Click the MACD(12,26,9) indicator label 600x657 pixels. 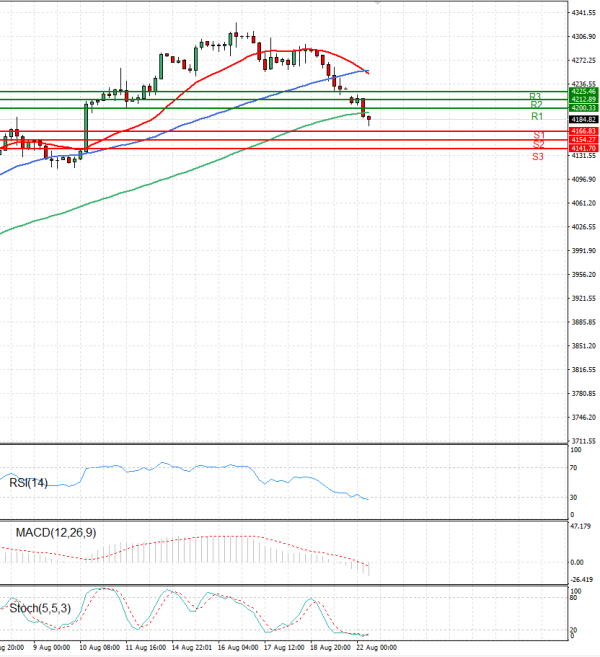56,533
